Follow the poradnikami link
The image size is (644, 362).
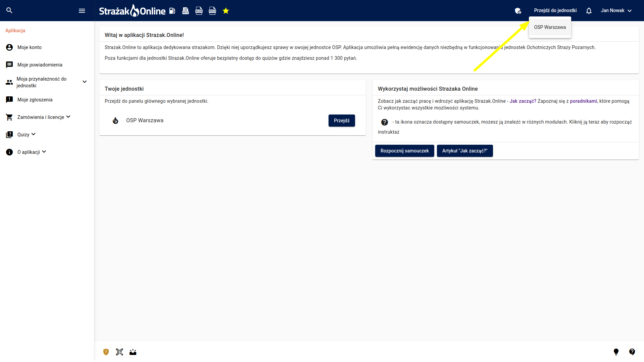pyautogui.click(x=583, y=101)
